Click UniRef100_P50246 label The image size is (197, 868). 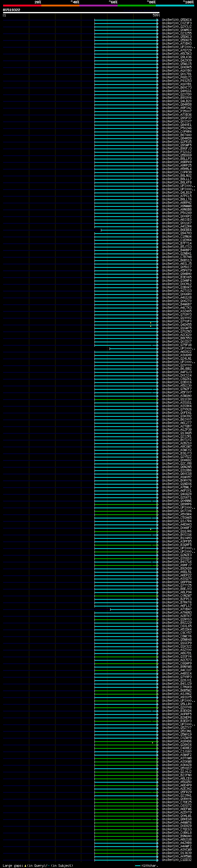(176, 128)
